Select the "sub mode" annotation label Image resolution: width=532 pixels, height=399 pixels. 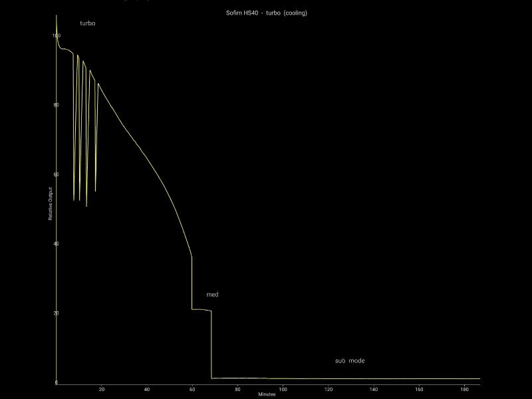[x=350, y=360]
